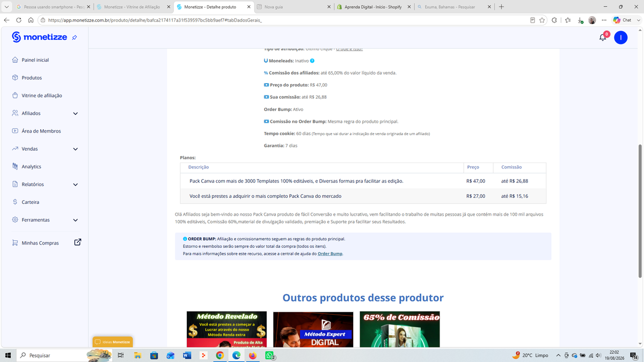644x362 pixels.
Task: Open Chrome from taskbar
Action: pyautogui.click(x=220, y=355)
